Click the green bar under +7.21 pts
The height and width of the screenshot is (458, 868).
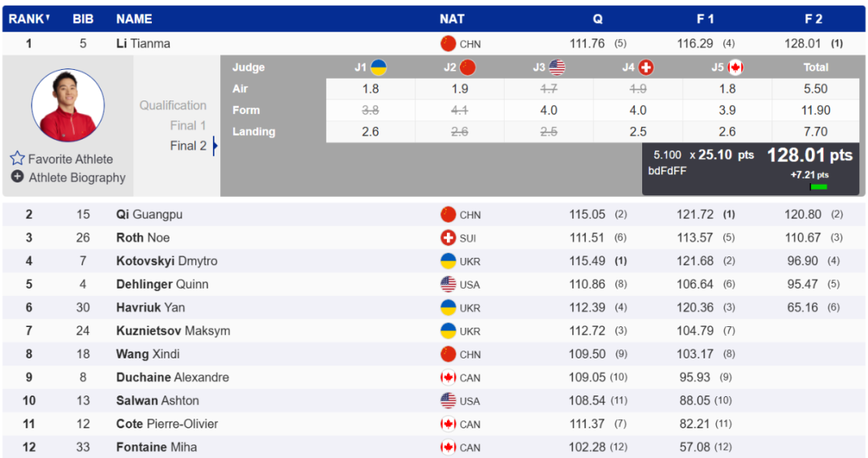(x=818, y=187)
